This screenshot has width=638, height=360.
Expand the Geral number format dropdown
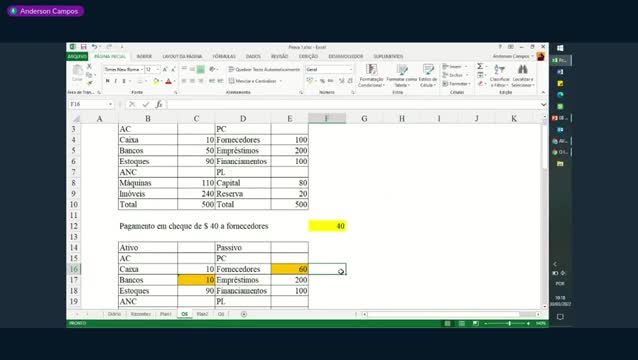(x=350, y=70)
